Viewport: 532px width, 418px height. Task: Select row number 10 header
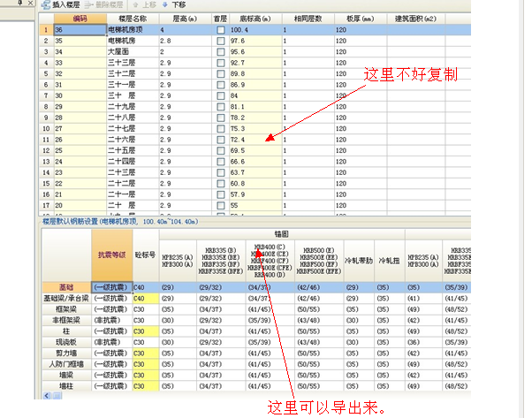46,129
